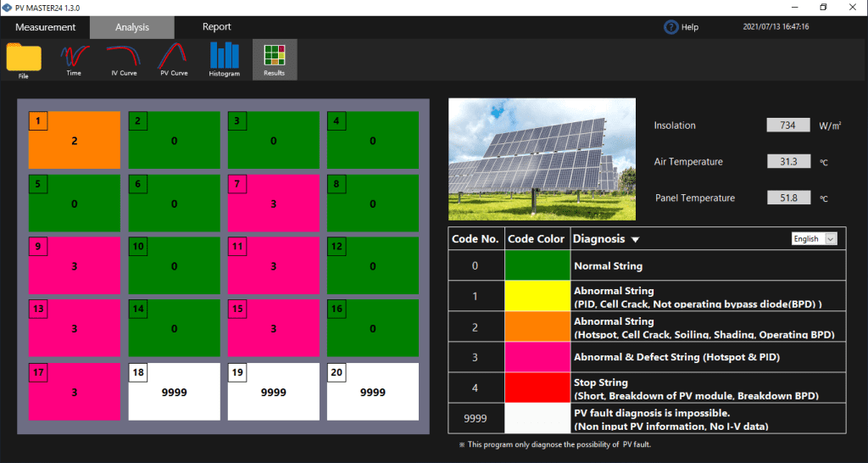Select white string tile 19
Image resolution: width=868 pixels, height=463 pixels.
tap(274, 392)
